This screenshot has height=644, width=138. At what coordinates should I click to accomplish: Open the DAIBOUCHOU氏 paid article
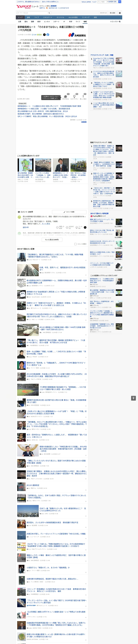102,242
